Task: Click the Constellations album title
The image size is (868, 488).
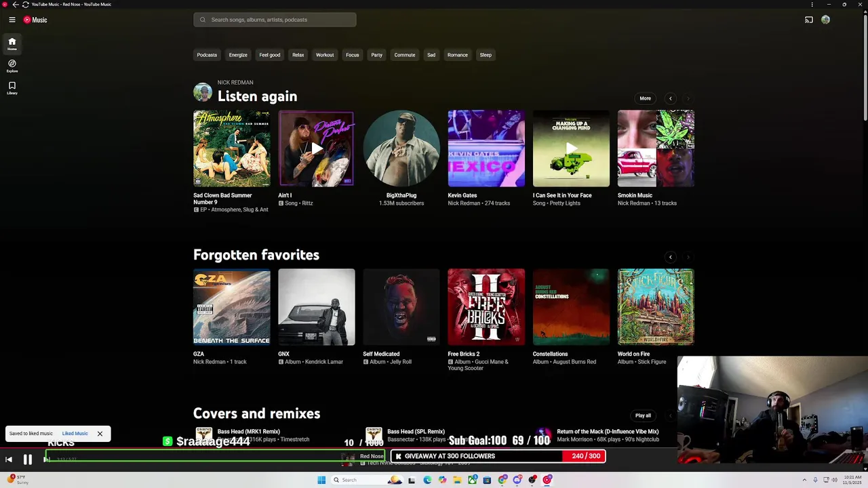Action: 550,354
